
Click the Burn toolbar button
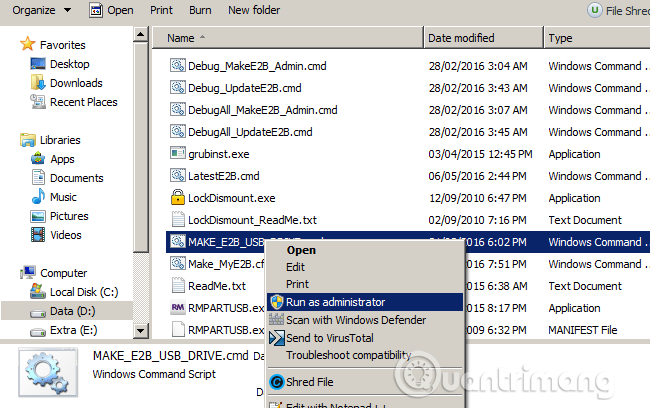click(x=200, y=10)
